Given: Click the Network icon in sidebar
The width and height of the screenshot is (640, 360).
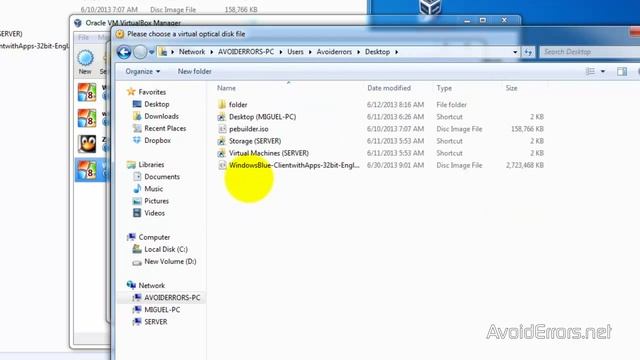Looking at the screenshot, I should (131, 285).
